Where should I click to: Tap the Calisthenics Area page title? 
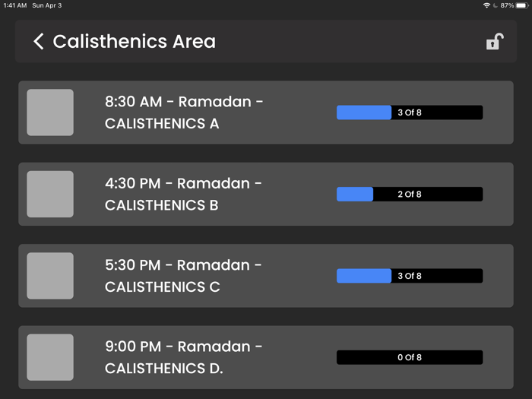(x=135, y=41)
